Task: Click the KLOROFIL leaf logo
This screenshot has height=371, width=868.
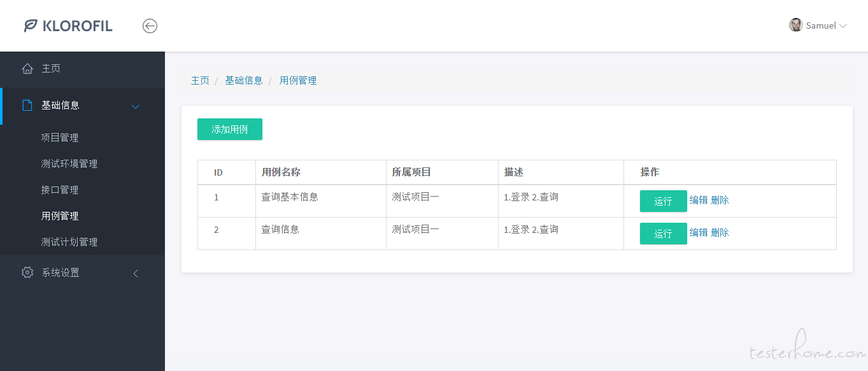Action: coord(31,26)
